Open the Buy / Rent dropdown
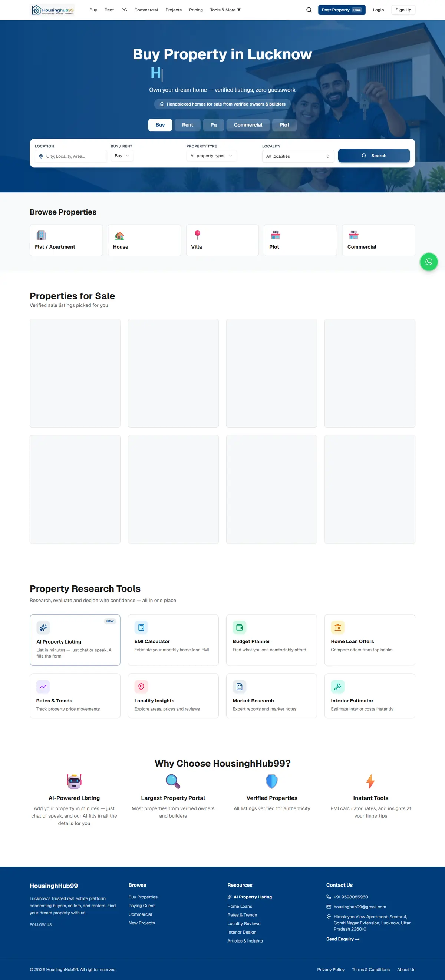Viewport: 445px width, 980px height. [x=122, y=156]
